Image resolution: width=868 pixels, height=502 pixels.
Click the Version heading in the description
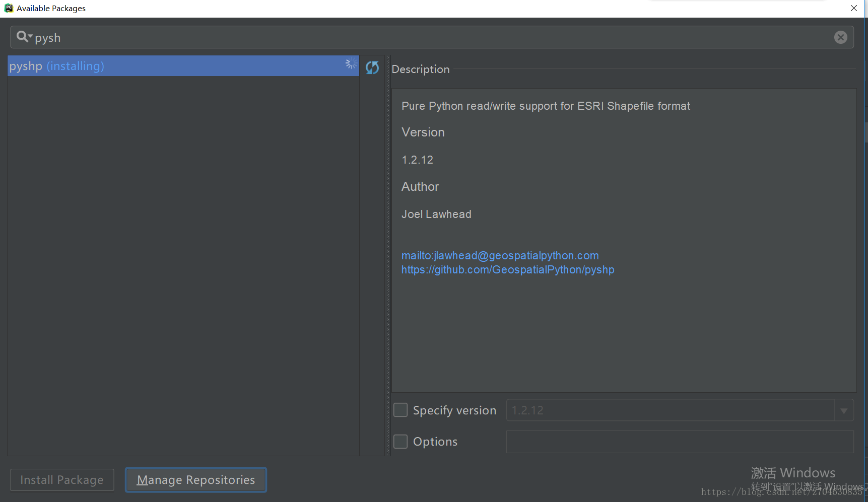click(423, 132)
